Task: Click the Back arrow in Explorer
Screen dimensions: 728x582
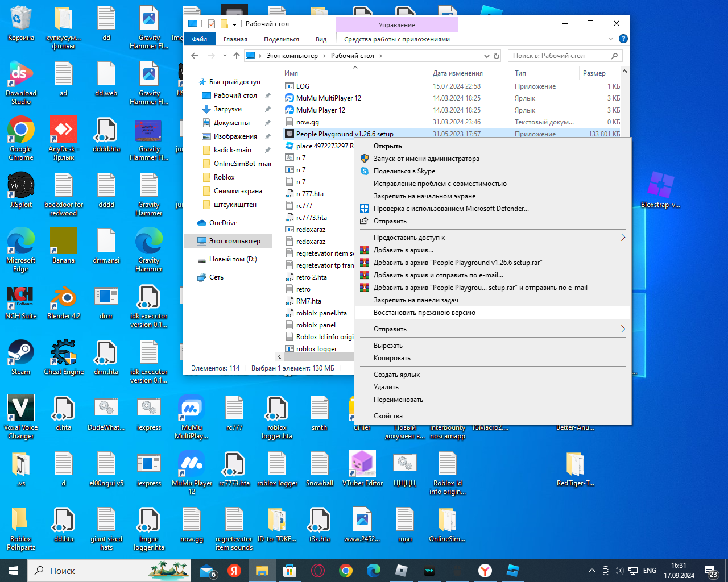Action: click(195, 56)
